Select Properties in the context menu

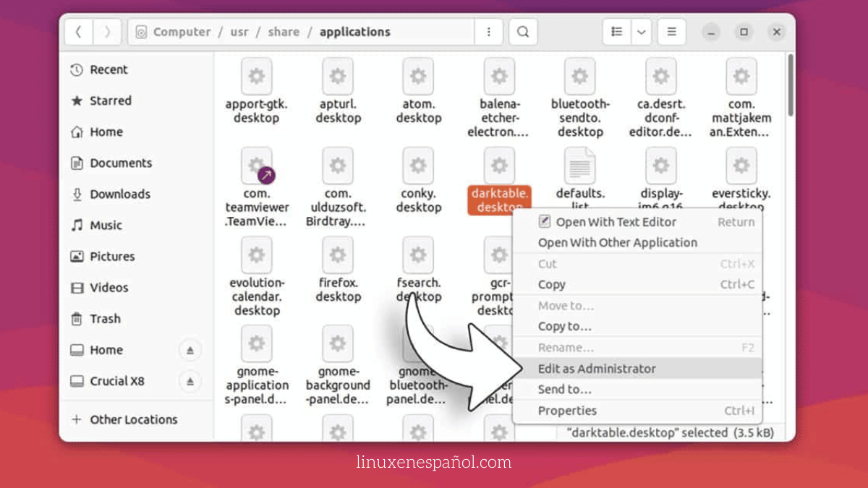pyautogui.click(x=567, y=411)
